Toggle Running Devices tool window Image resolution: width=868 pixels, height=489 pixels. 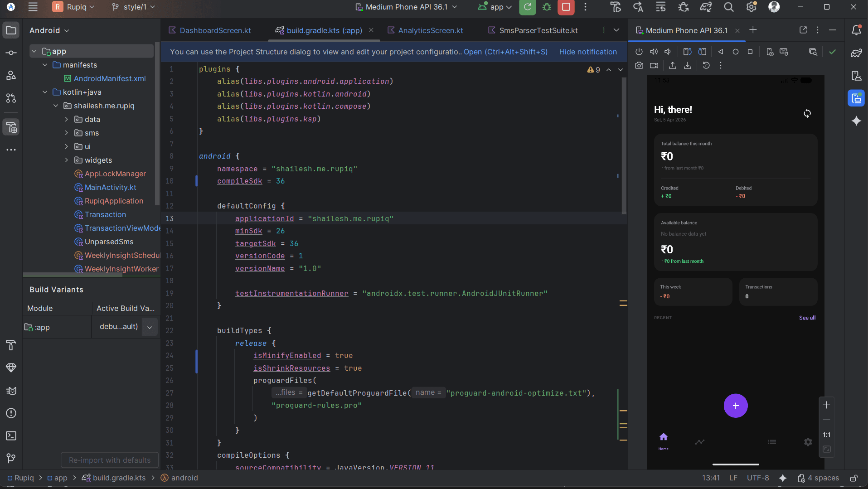[856, 98]
